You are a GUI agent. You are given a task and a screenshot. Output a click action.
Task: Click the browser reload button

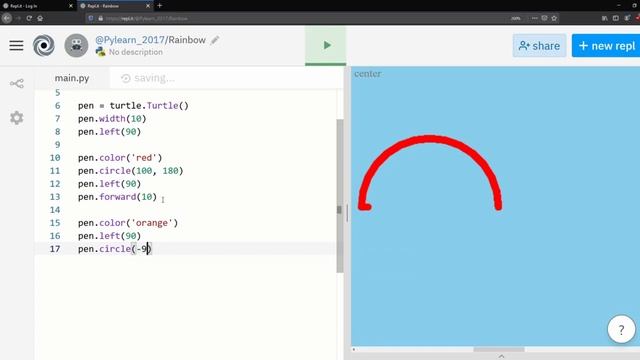click(29, 18)
